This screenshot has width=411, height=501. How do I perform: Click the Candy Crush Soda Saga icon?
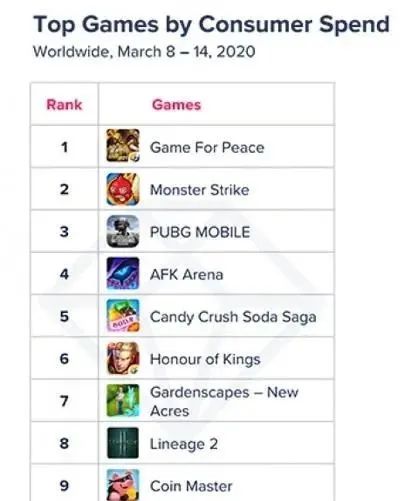(x=123, y=316)
